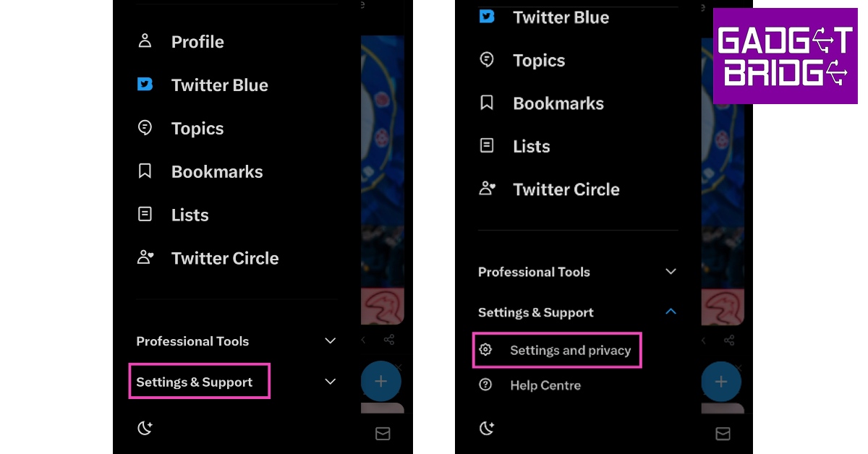Expand Professional Tools chevron in right panel
Viewport: 868px width, 454px height.
(x=671, y=272)
